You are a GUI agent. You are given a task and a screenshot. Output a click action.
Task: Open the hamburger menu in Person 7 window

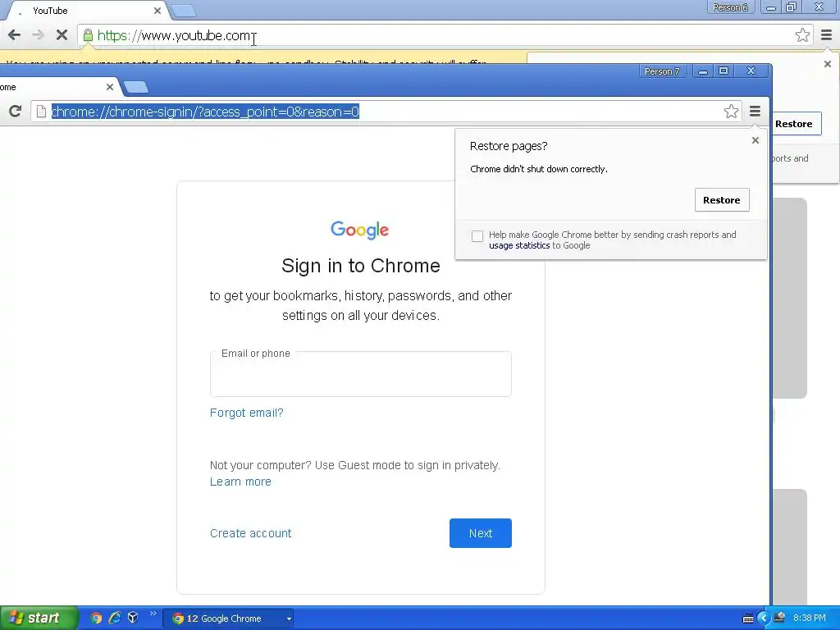coord(755,112)
